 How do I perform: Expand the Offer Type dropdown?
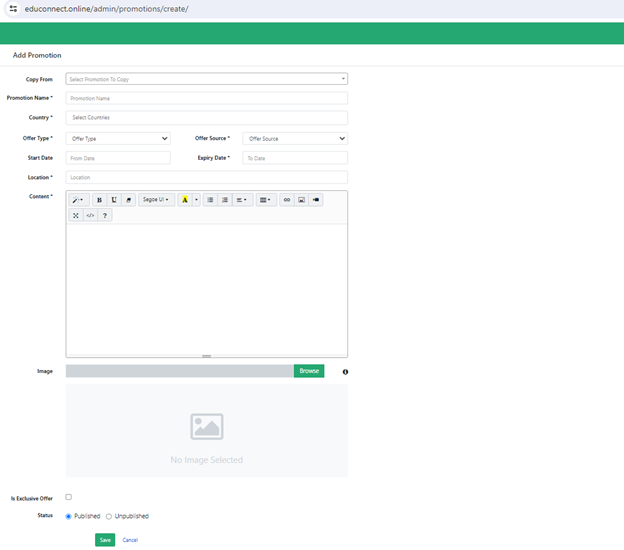[x=118, y=138]
